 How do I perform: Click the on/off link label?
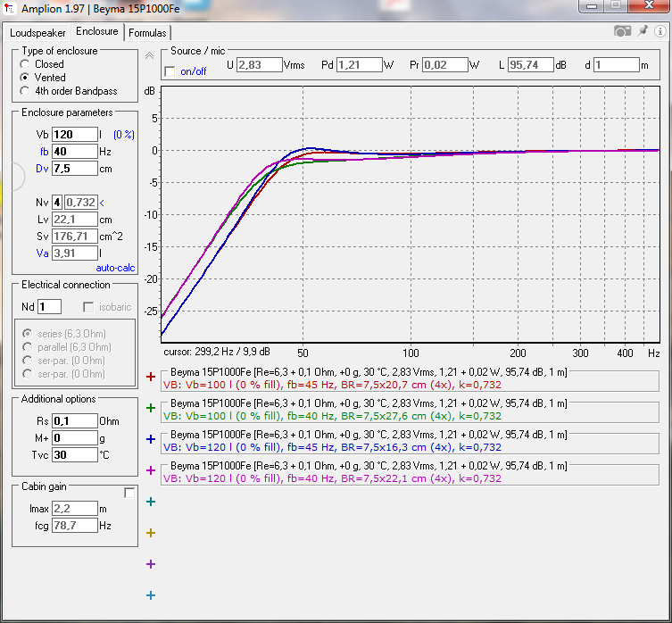194,71
